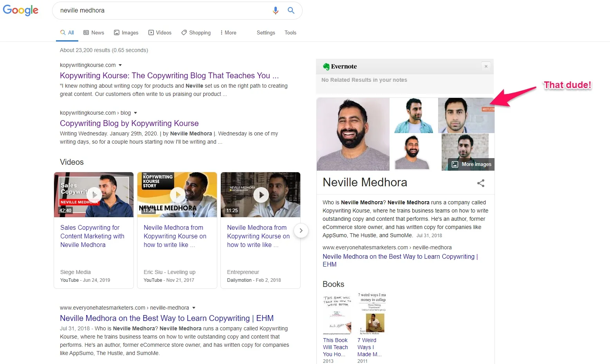The width and height of the screenshot is (610, 364).
Task: Open top-right headshot with Hustlecon sign
Action: pos(466,115)
